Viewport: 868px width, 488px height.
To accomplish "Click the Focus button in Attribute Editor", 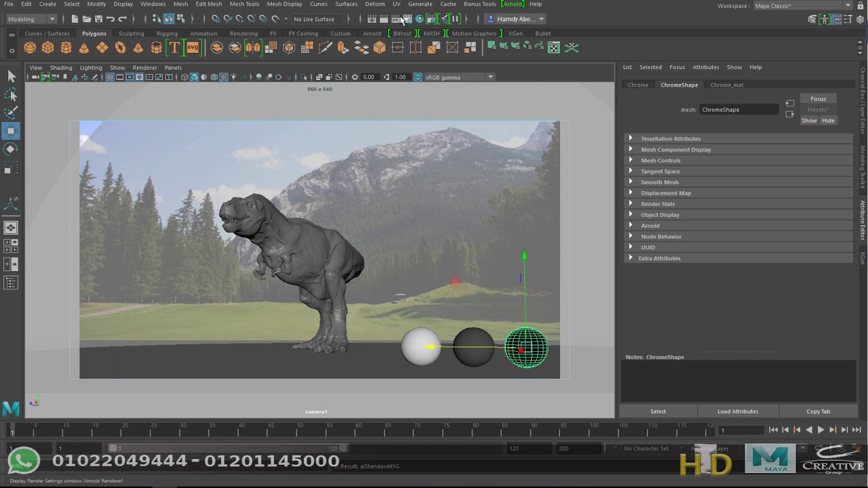I will pos(818,99).
